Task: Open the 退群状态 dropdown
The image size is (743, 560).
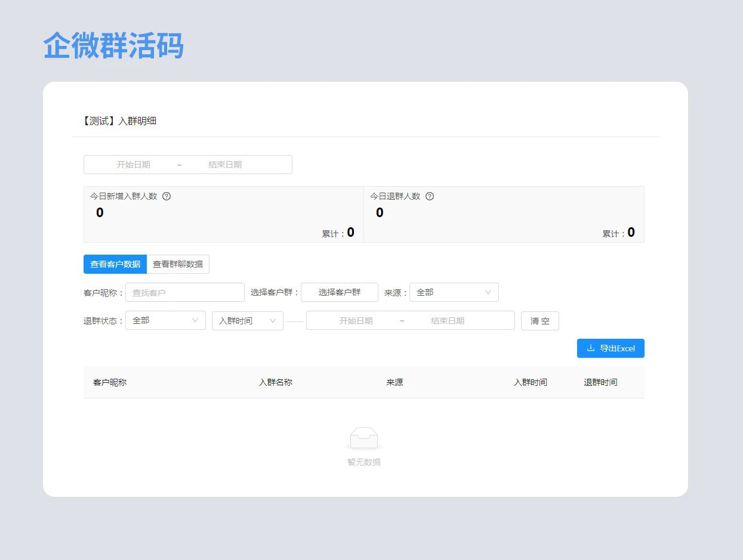Action: [x=165, y=320]
